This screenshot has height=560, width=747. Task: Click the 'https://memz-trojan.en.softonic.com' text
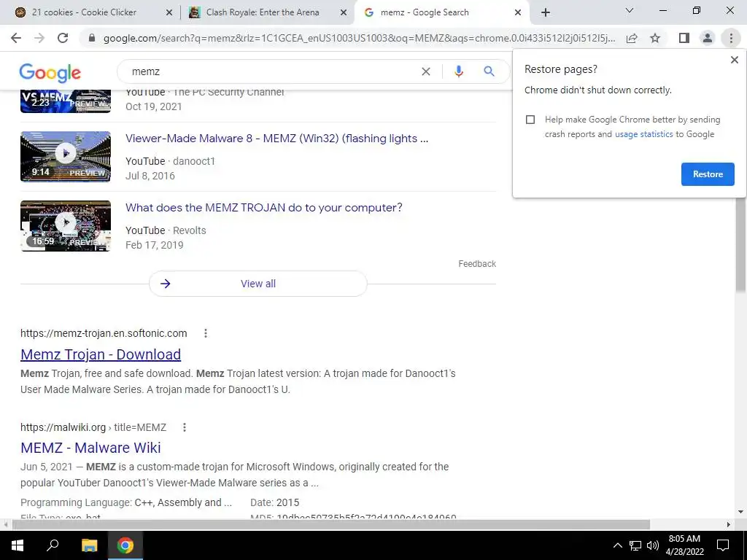point(104,333)
